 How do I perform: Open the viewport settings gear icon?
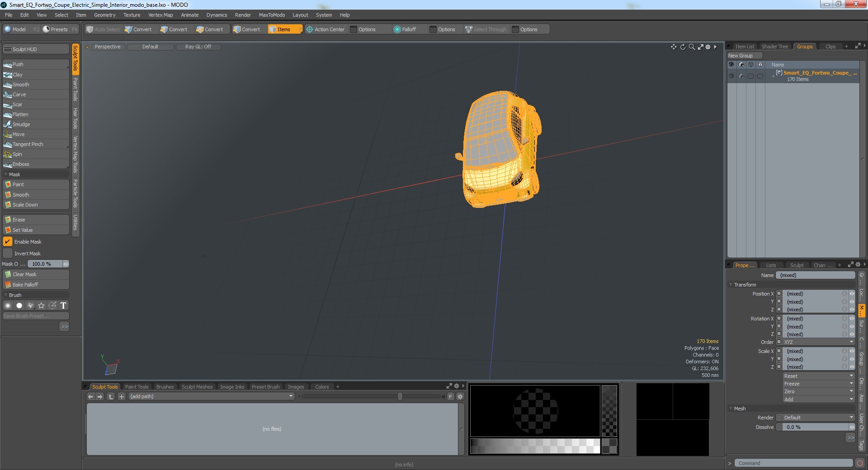point(708,47)
